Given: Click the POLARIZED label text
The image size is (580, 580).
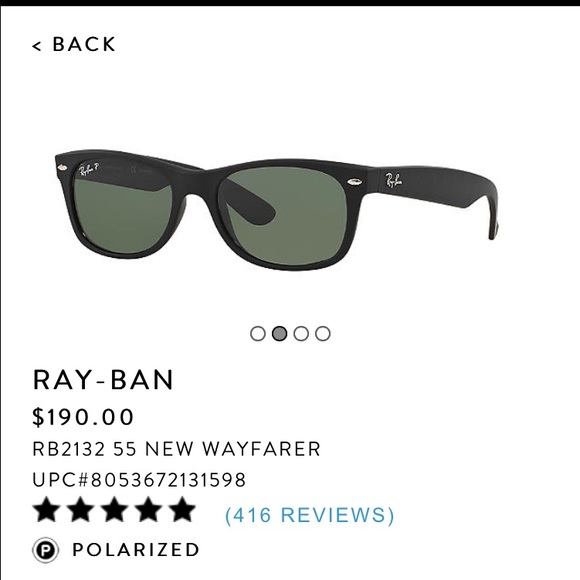Looking at the screenshot, I should (x=136, y=549).
